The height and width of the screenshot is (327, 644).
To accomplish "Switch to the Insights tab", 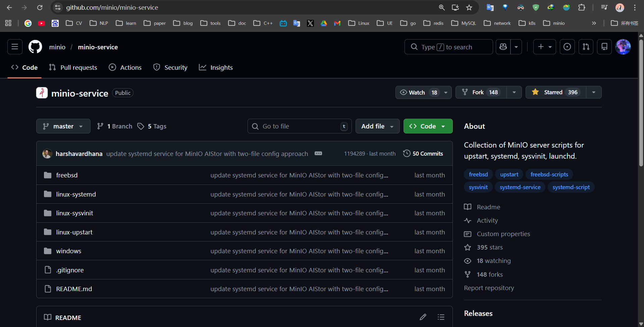I will tap(216, 67).
